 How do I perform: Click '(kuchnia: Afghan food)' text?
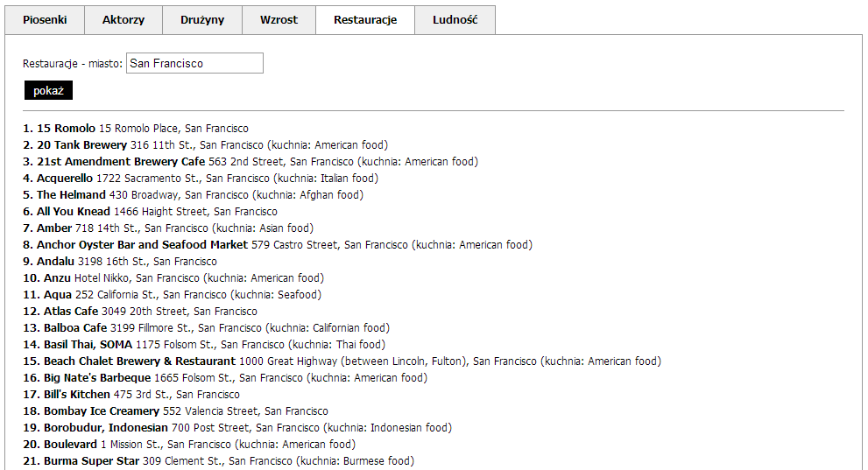pos(307,194)
